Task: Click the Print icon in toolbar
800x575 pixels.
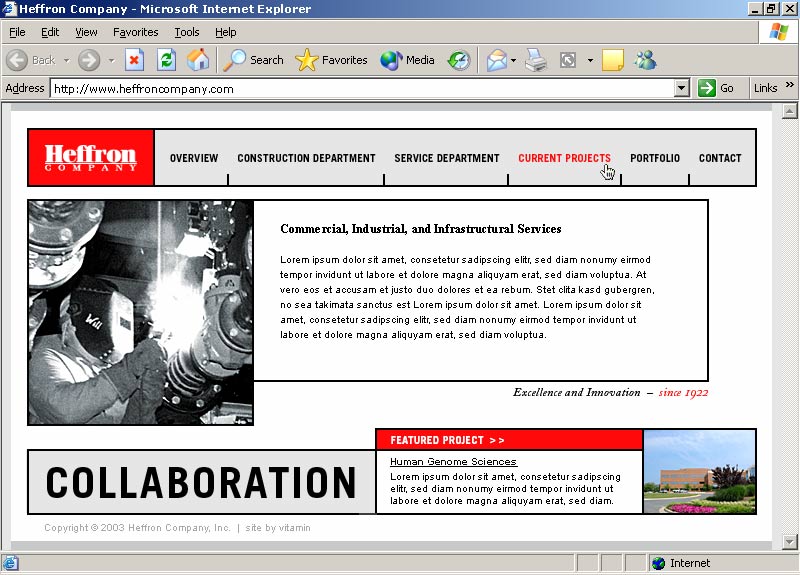Action: pos(537,60)
